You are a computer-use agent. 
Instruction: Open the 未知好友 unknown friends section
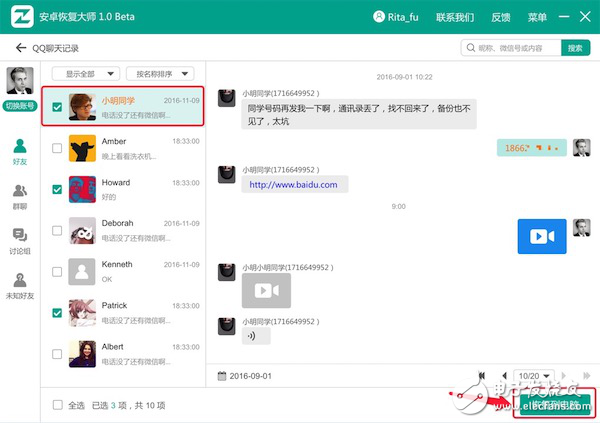click(20, 284)
